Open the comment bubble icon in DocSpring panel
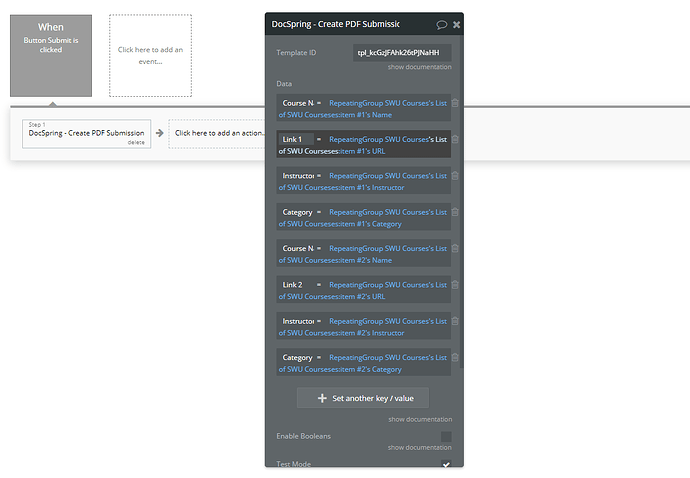This screenshot has width=690, height=478. pyautogui.click(x=441, y=25)
